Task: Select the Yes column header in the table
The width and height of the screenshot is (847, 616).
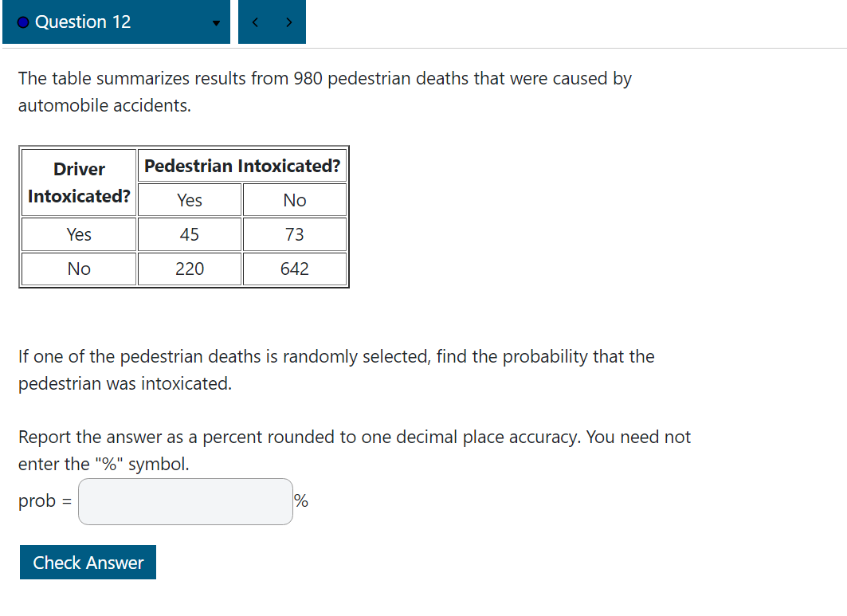Action: click(x=189, y=199)
